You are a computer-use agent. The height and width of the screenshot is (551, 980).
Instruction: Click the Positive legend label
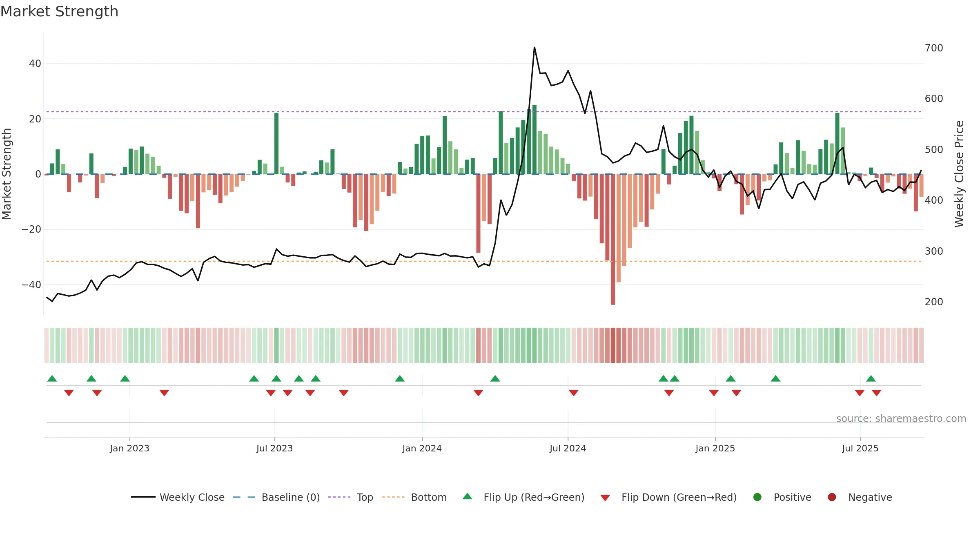pos(792,497)
